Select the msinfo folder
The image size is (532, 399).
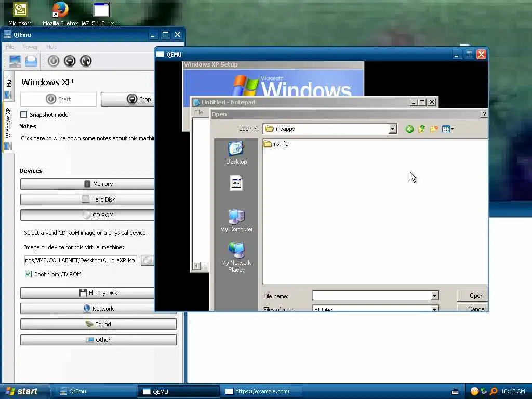pyautogui.click(x=276, y=144)
